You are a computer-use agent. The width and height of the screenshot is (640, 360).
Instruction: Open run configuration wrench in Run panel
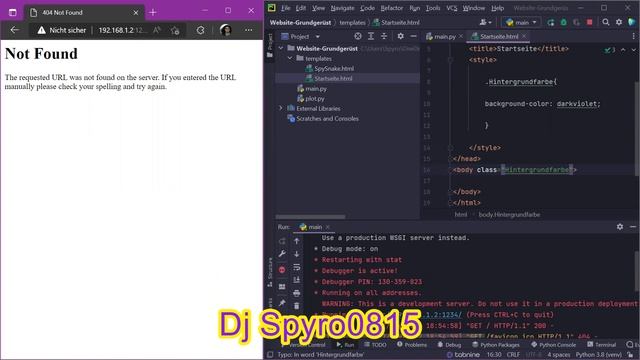(x=282, y=254)
